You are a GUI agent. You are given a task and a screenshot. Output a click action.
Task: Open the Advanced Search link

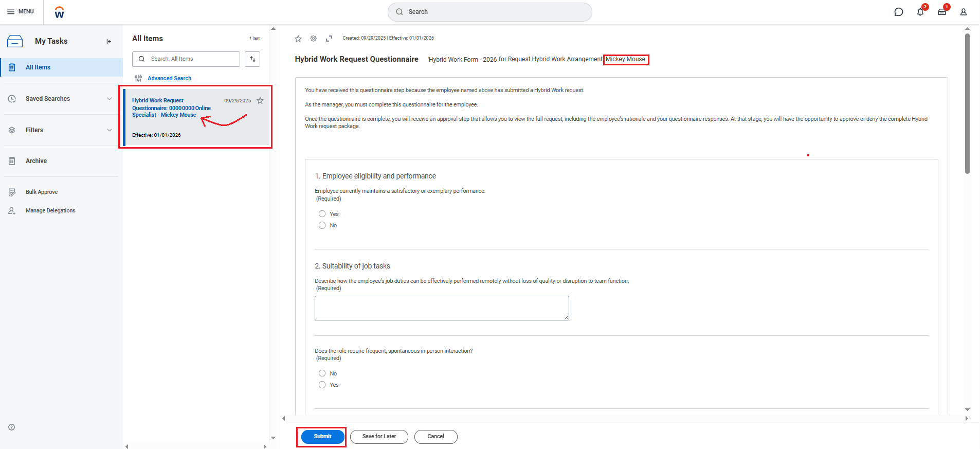pyautogui.click(x=169, y=78)
